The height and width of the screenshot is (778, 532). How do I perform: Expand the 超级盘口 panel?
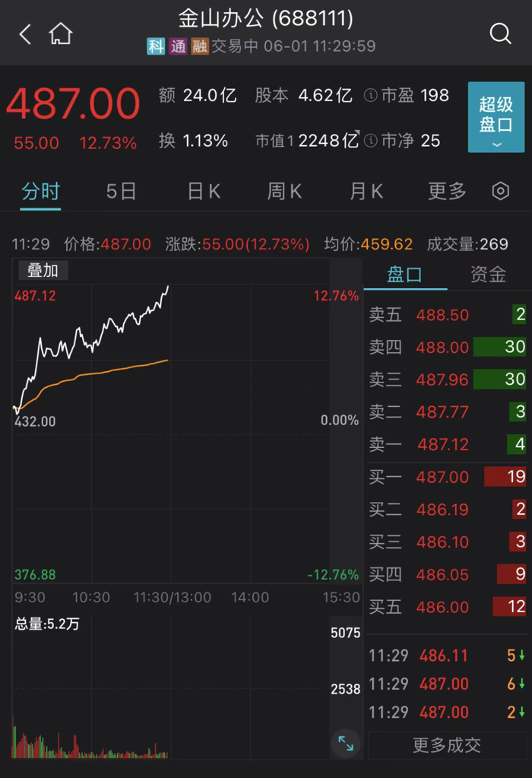[496, 117]
